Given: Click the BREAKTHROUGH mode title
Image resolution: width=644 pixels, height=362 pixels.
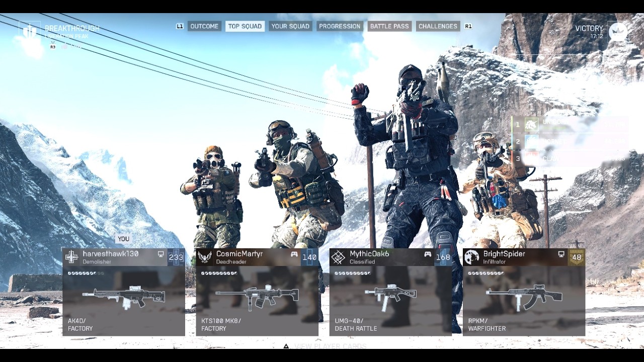Looking at the screenshot, I should pyautogui.click(x=72, y=28).
